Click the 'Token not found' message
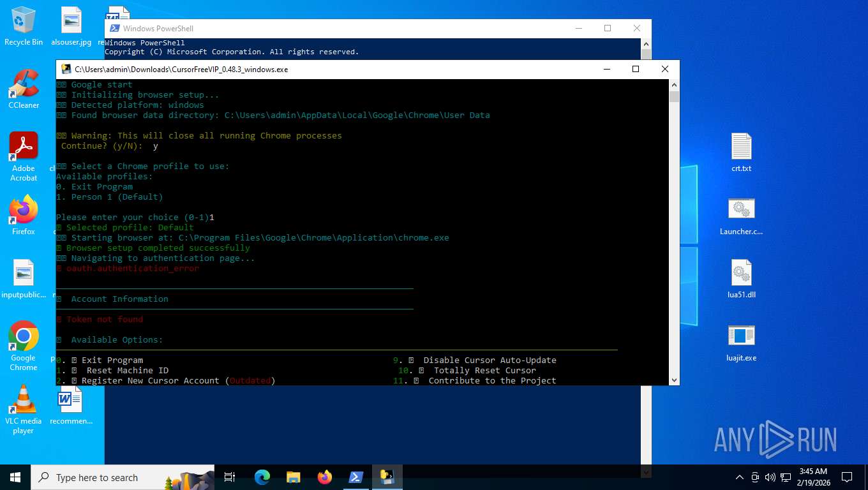Screen dimensions: 868x490 click(105, 319)
